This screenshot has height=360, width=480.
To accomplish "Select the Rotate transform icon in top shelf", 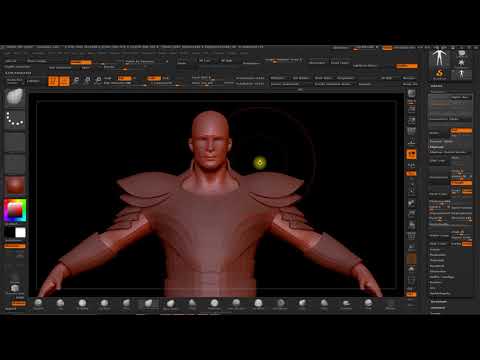I will (x=98, y=81).
